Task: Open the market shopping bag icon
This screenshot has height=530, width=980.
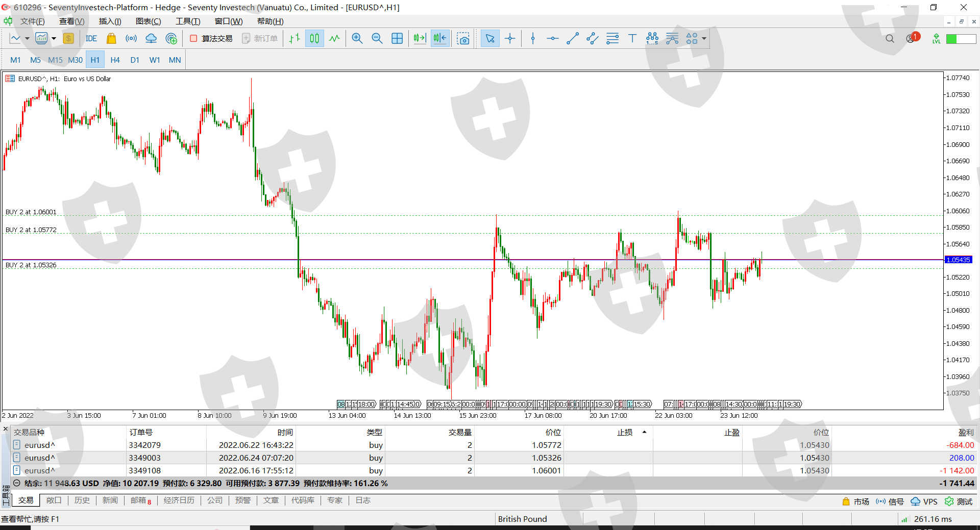Action: [111, 39]
